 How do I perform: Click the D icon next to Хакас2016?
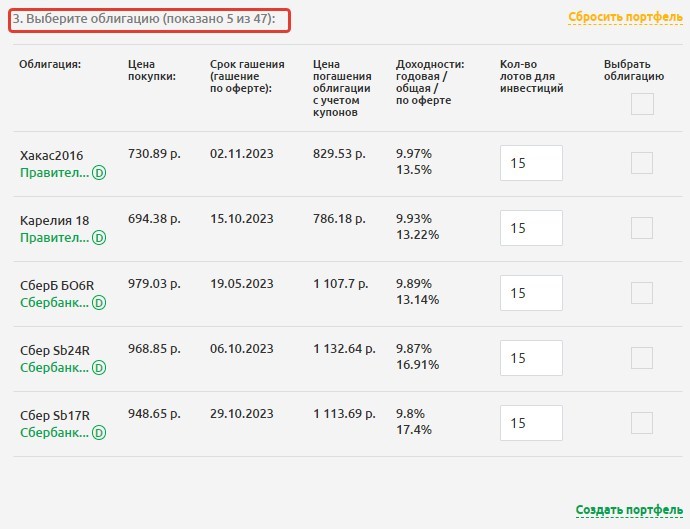coord(99,173)
